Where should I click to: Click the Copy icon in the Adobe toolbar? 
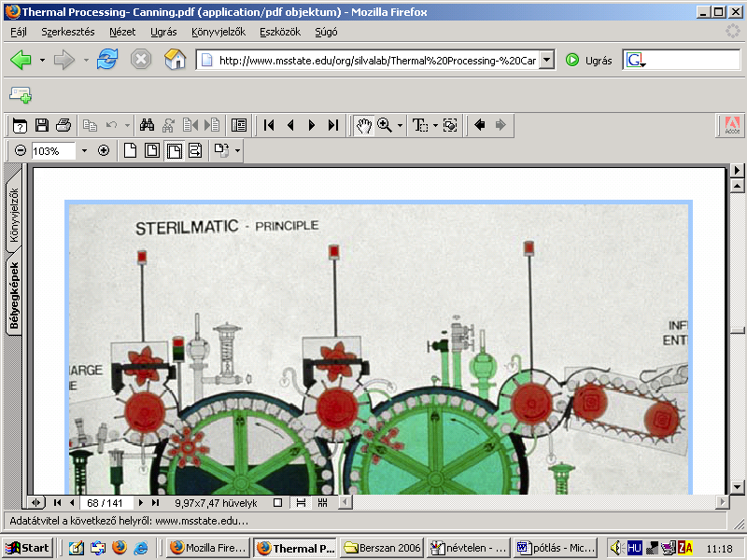(x=90, y=125)
